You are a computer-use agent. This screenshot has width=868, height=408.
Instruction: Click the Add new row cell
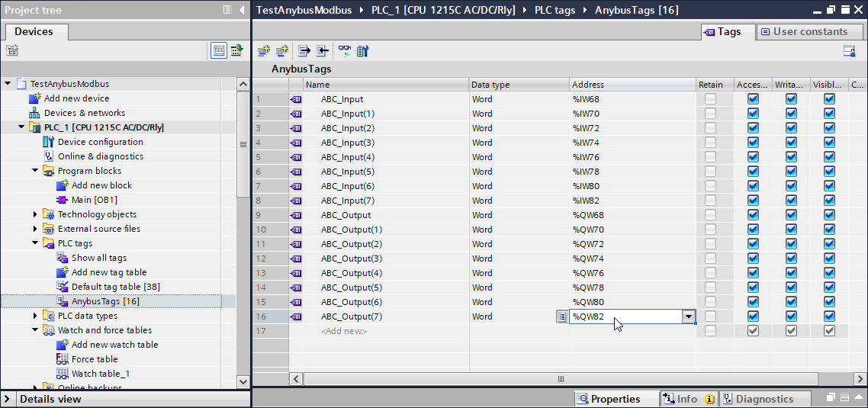[344, 331]
